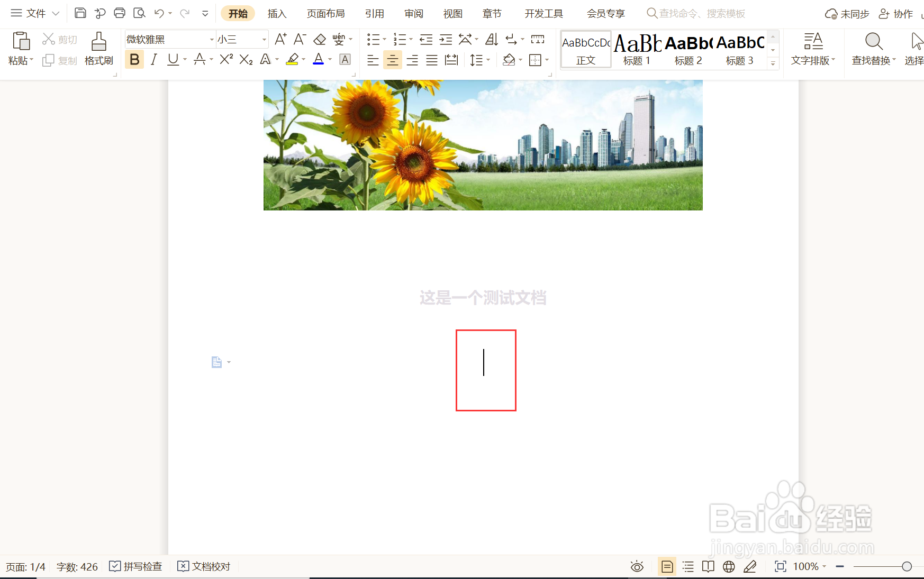This screenshot has height=579, width=924.
Task: Switch to web layout globe icon
Action: [x=729, y=567]
